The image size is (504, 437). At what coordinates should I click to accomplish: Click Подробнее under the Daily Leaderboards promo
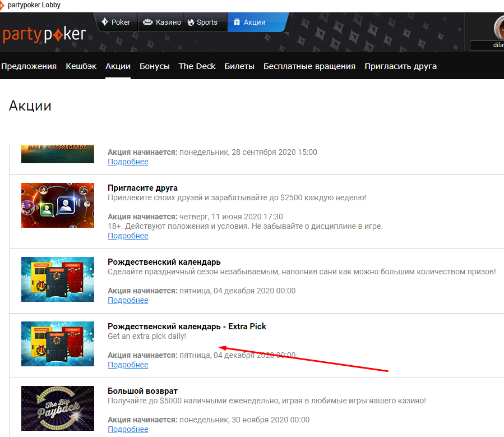point(128,162)
